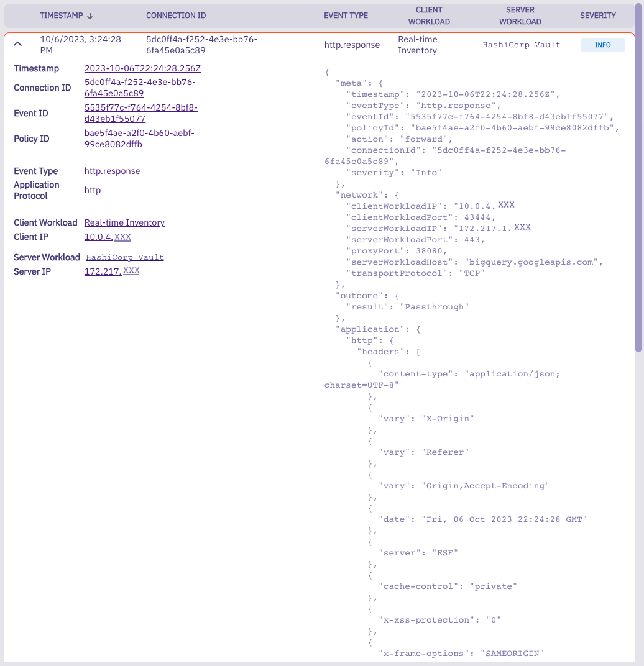Open the Connection ID link 5dc0ff4a-f252-4e3e-bb76-6fa45e0a5c89
The image size is (644, 666).
point(140,88)
